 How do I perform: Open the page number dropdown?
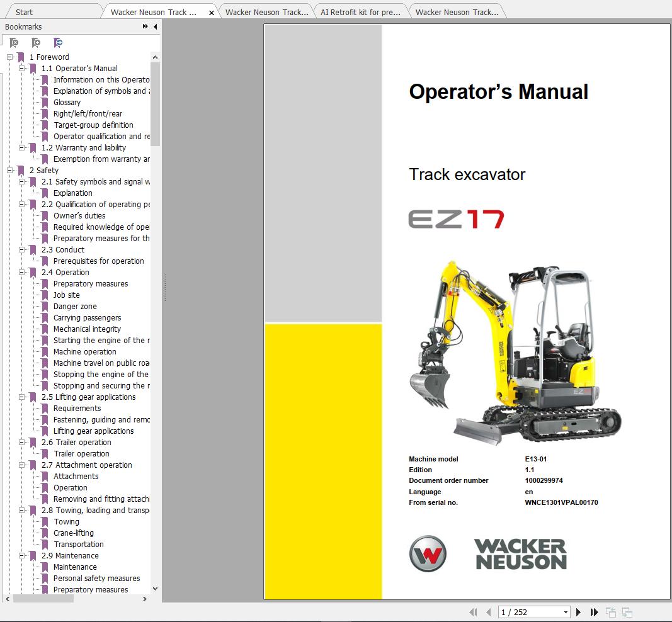pyautogui.click(x=566, y=612)
